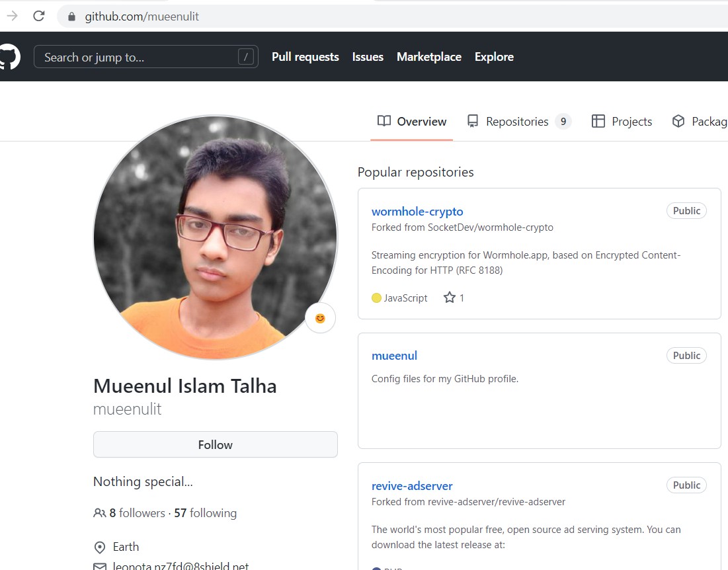Click the padlock site info icon
Viewport: 728px width, 570px height.
pos(71,17)
